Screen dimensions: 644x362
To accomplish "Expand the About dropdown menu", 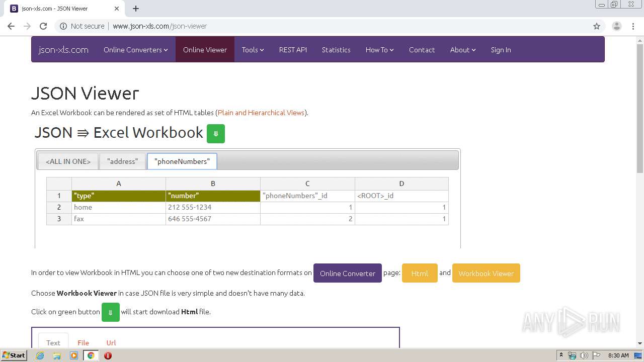I will click(x=463, y=50).
